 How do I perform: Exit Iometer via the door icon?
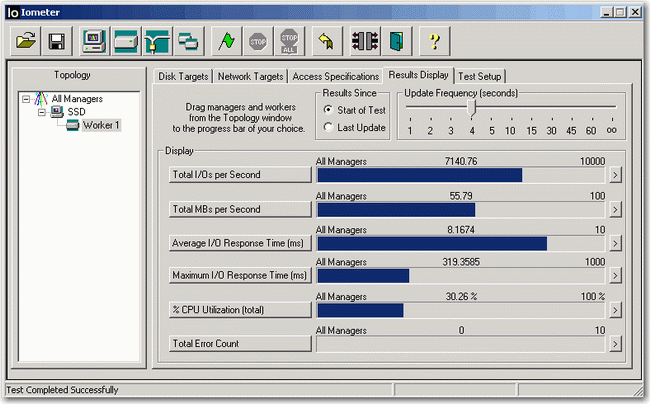396,41
